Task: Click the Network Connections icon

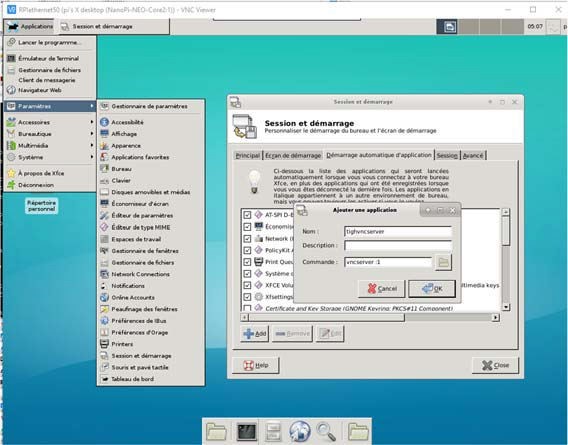Action: pyautogui.click(x=104, y=274)
